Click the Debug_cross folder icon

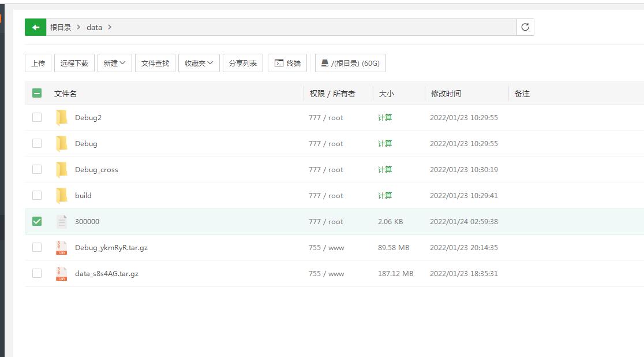click(x=62, y=170)
